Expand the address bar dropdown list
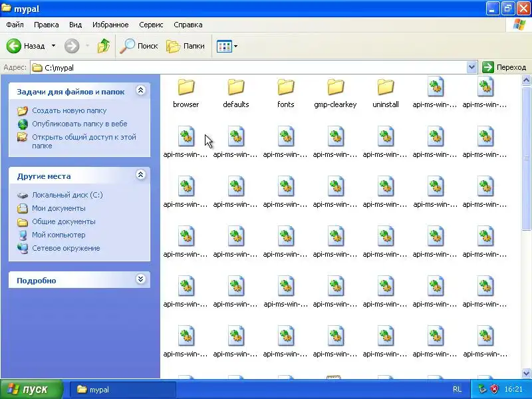The image size is (532, 399). [471, 67]
